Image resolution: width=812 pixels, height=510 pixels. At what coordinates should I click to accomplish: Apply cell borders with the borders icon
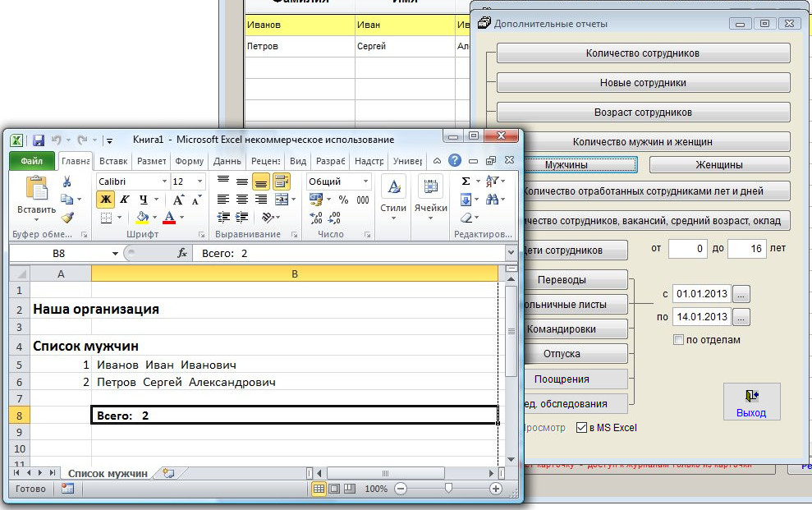point(106,218)
